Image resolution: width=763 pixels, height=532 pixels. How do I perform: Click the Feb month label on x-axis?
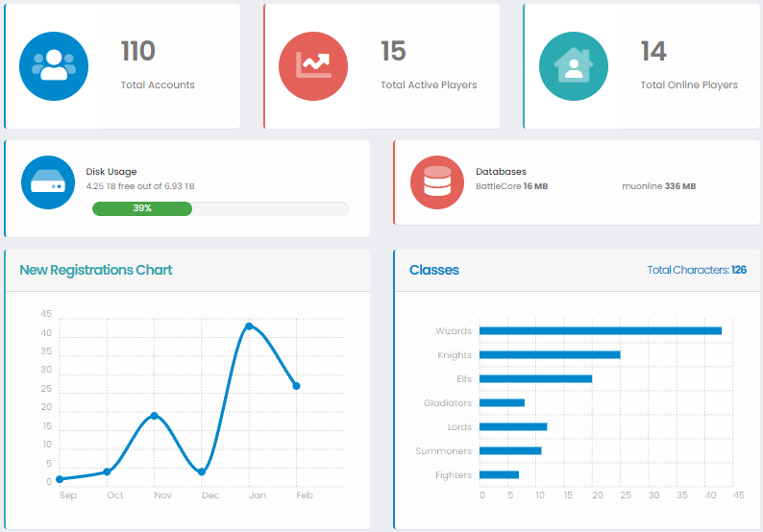305,496
